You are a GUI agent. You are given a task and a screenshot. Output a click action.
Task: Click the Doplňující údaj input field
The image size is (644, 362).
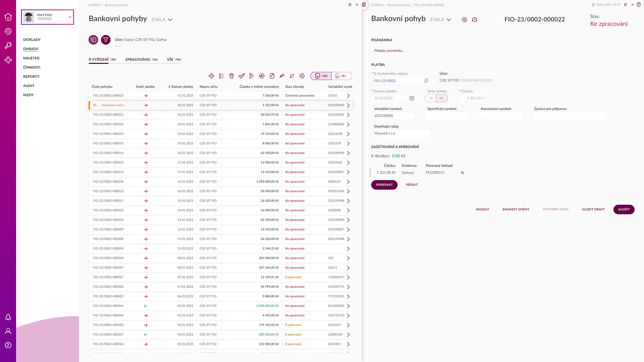(x=401, y=133)
